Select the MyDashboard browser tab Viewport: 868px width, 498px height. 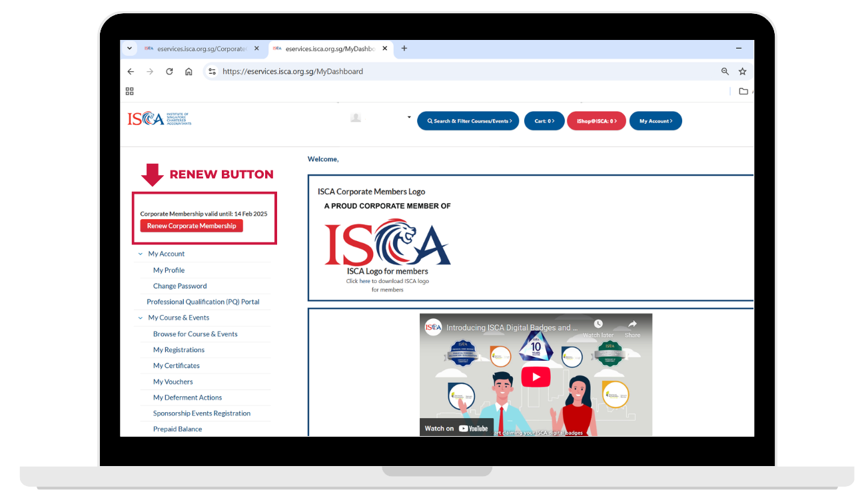point(330,49)
